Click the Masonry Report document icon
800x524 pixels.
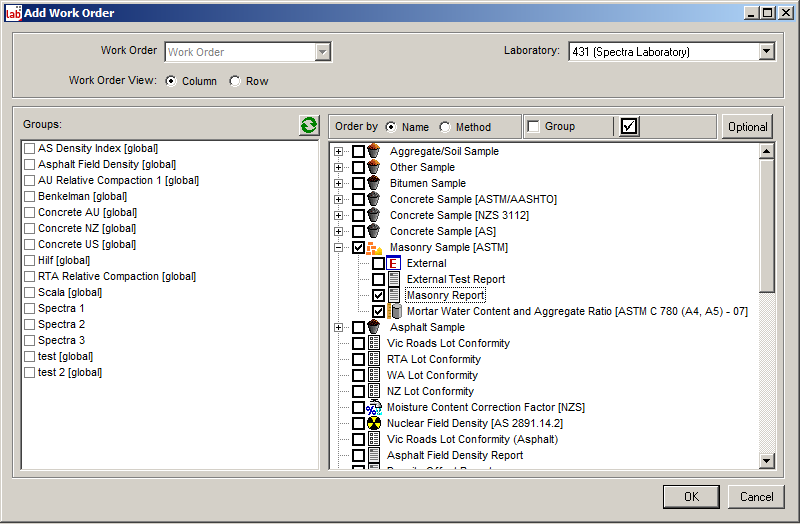click(x=393, y=295)
